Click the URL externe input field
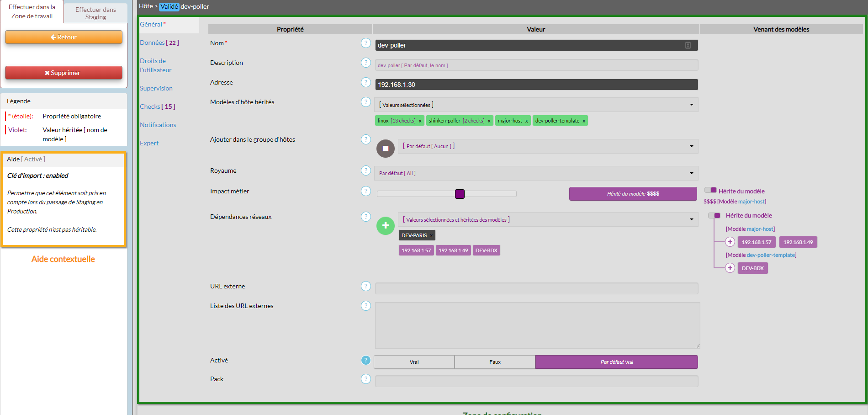This screenshot has height=415, width=868. point(536,288)
